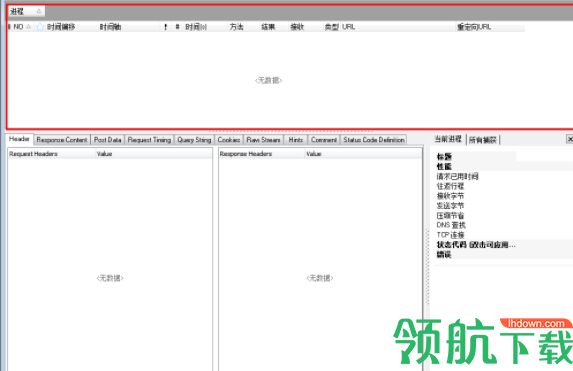Switch to the Cookies tab
The image size is (573, 371).
click(x=229, y=140)
